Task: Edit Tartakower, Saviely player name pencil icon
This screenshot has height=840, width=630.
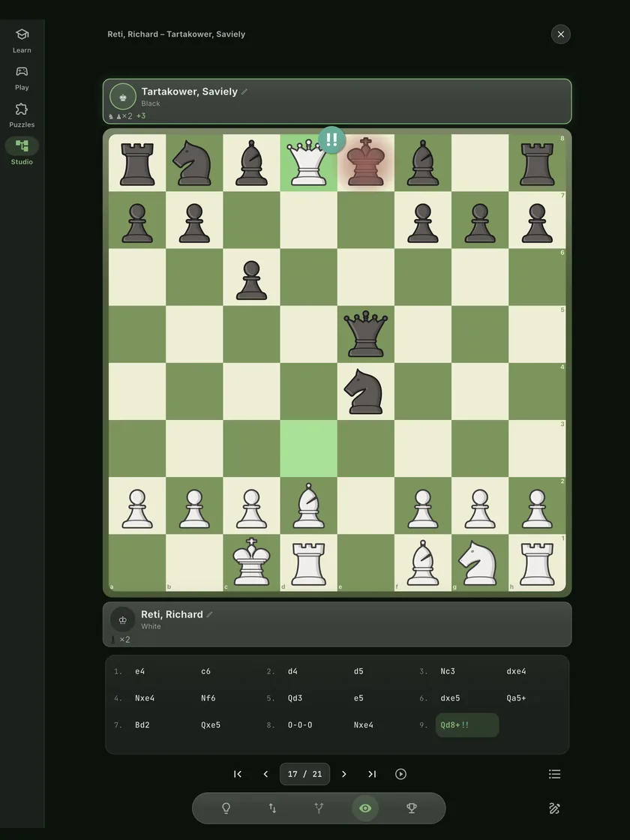Action: click(x=244, y=91)
